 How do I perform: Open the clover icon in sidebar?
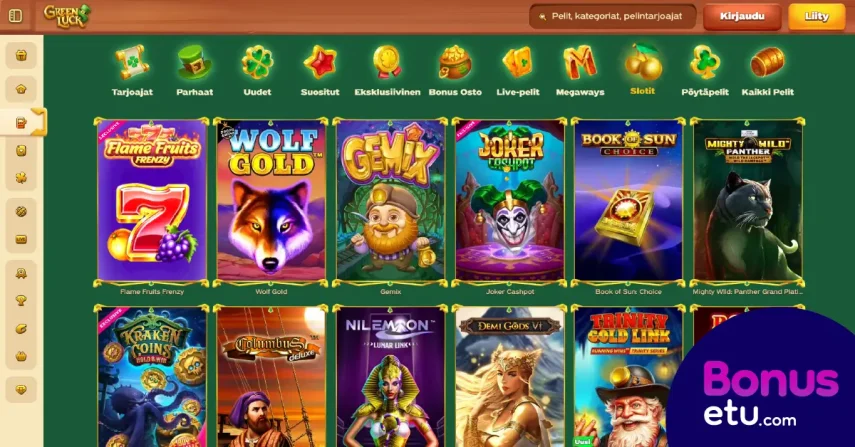[21, 178]
